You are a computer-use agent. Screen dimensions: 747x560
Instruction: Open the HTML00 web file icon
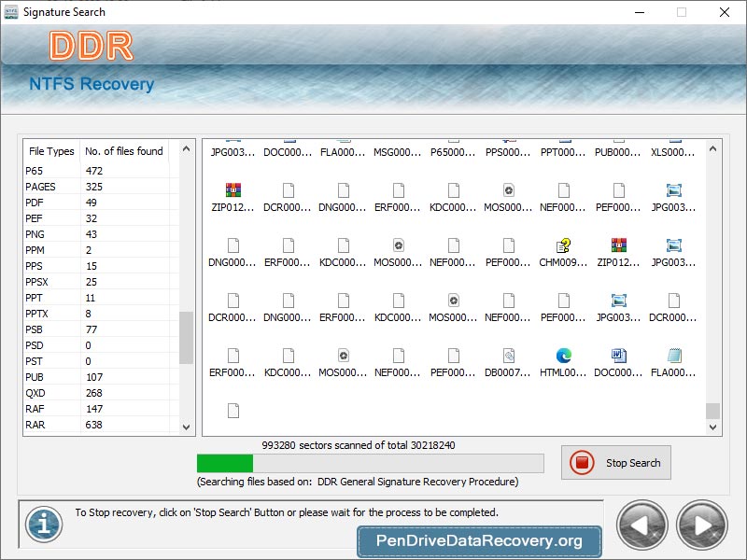(x=561, y=353)
